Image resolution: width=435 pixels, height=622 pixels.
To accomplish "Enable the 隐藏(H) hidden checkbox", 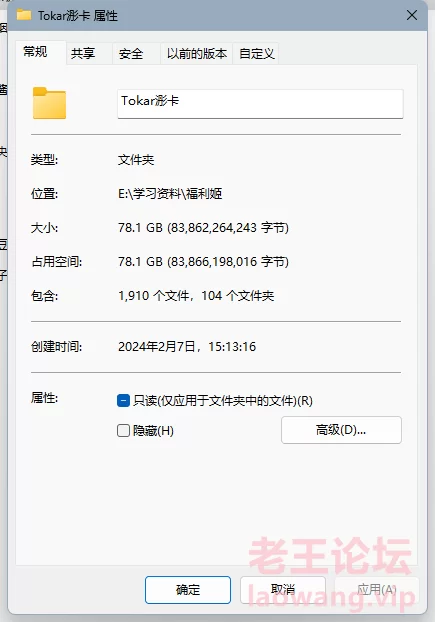I will (123, 430).
